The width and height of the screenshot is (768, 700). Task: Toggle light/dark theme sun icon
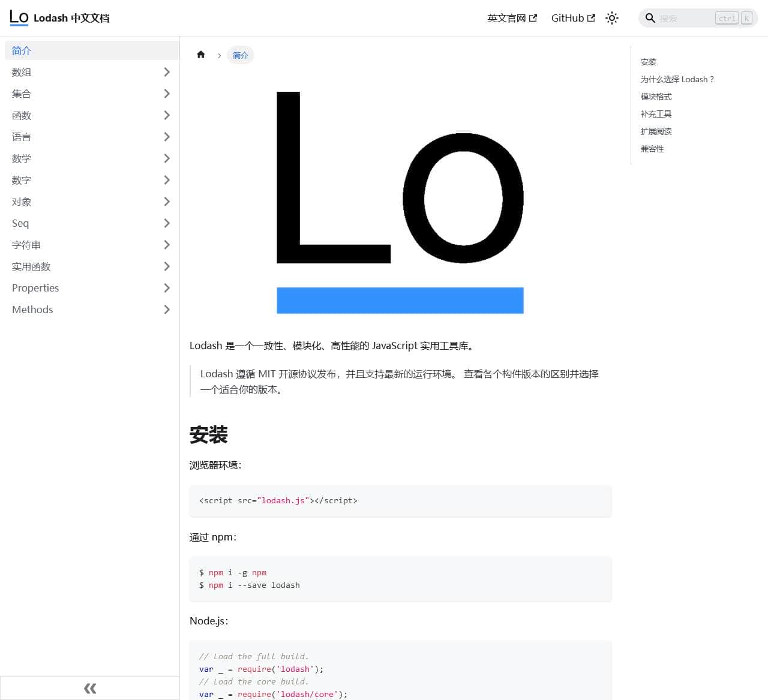612,18
